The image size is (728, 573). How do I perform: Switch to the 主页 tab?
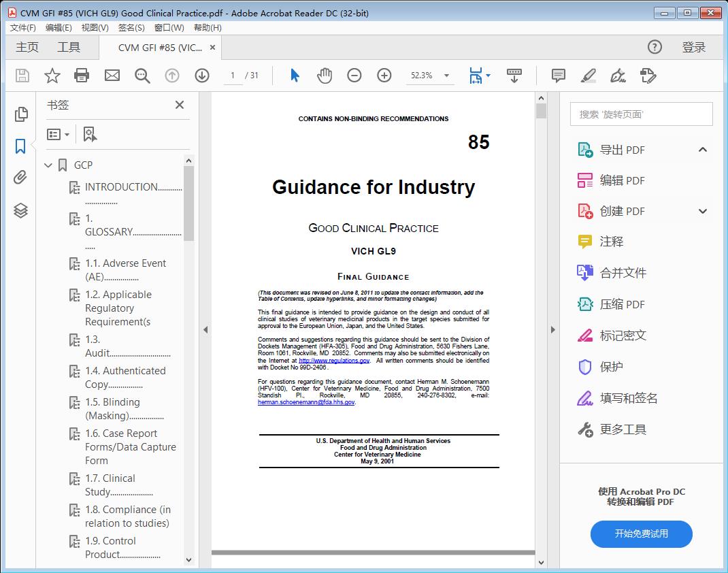(x=27, y=47)
